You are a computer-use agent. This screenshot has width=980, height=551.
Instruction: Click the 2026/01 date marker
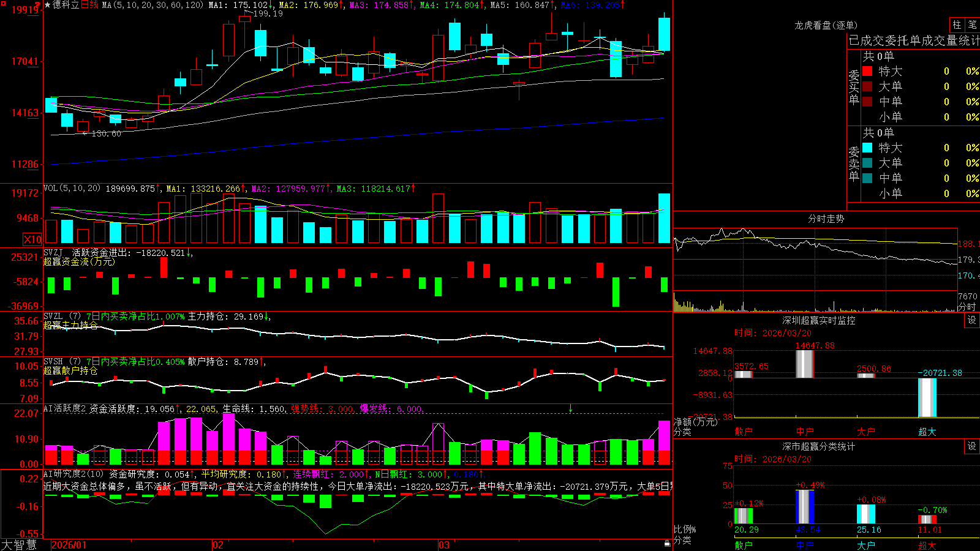click(x=69, y=545)
